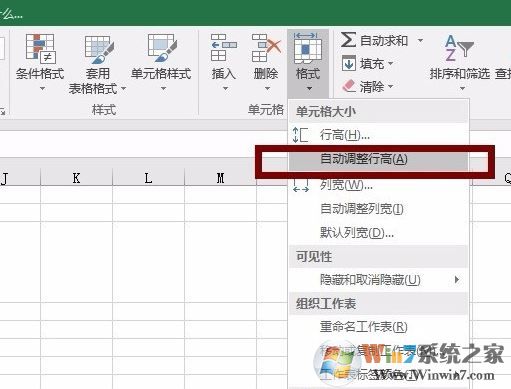Expand the 套用表格格式 dropdown arrow

123,89
